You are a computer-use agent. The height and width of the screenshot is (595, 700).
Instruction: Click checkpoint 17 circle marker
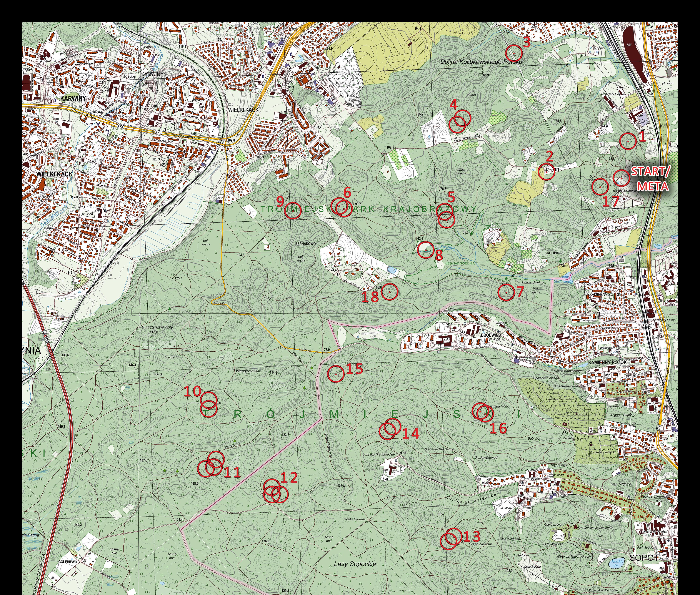[x=600, y=187]
